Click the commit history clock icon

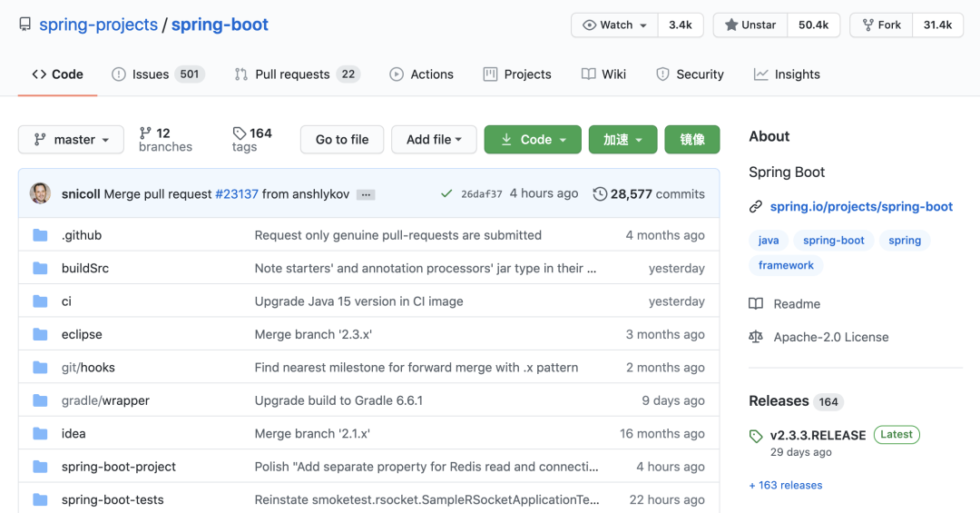600,194
